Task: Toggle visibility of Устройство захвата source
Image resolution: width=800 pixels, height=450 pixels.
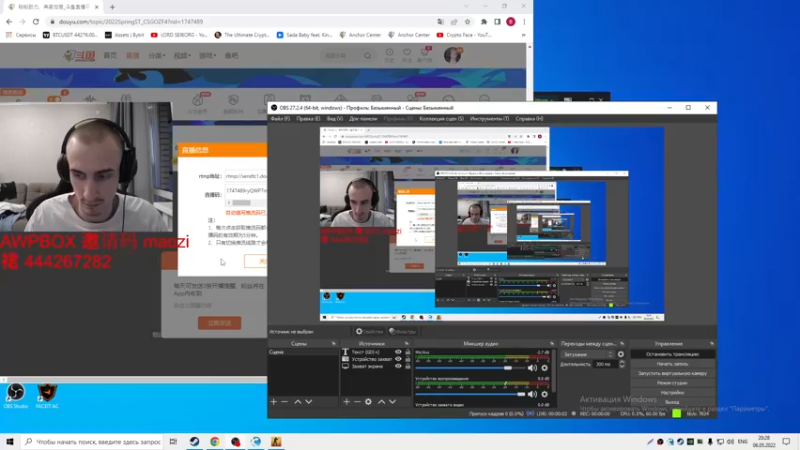Action: [x=398, y=359]
